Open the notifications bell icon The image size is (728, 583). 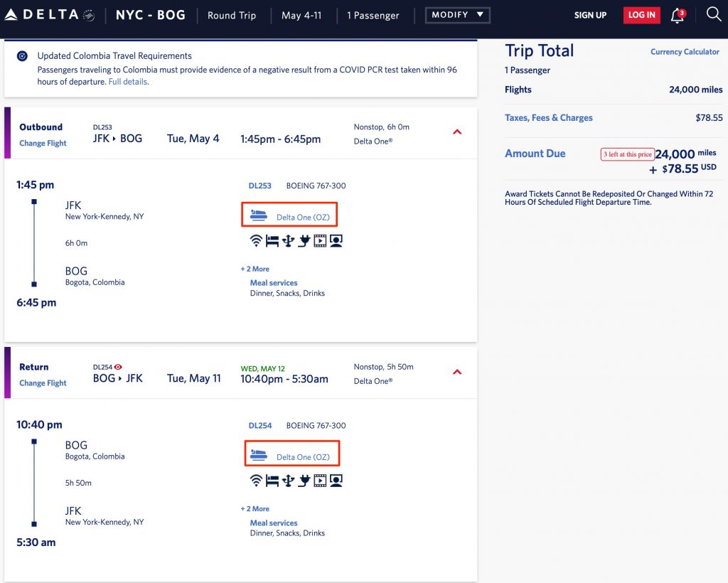coord(678,16)
